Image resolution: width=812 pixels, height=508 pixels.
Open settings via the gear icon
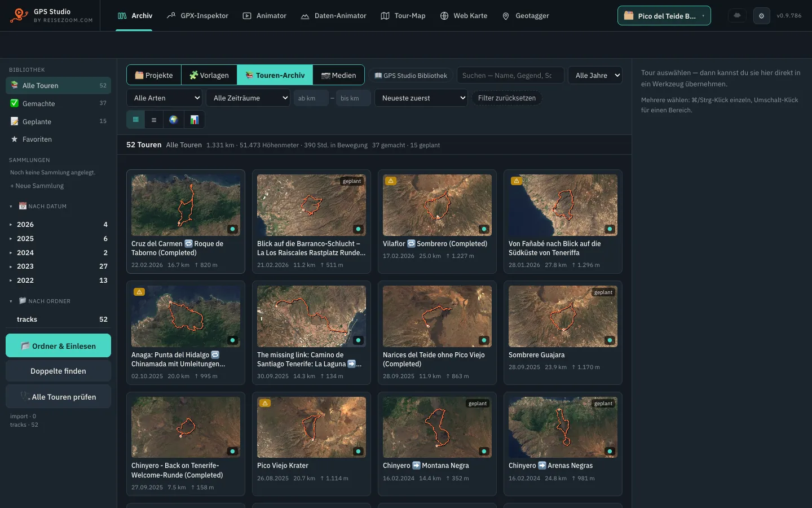click(x=761, y=16)
